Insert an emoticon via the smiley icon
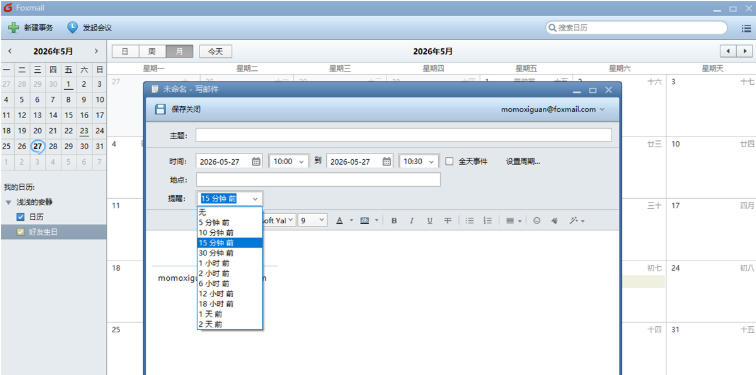Image resolution: width=756 pixels, height=375 pixels. point(537,221)
